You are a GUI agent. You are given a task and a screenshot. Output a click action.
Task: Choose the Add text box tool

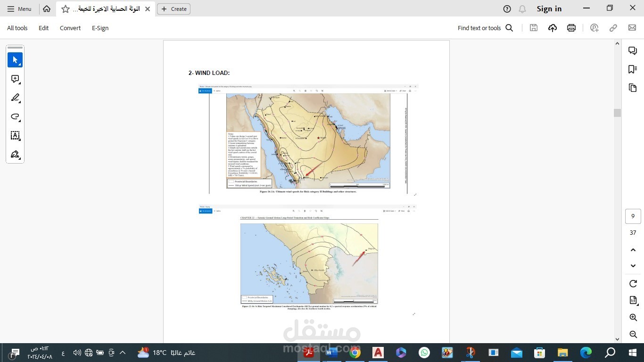pyautogui.click(x=15, y=136)
